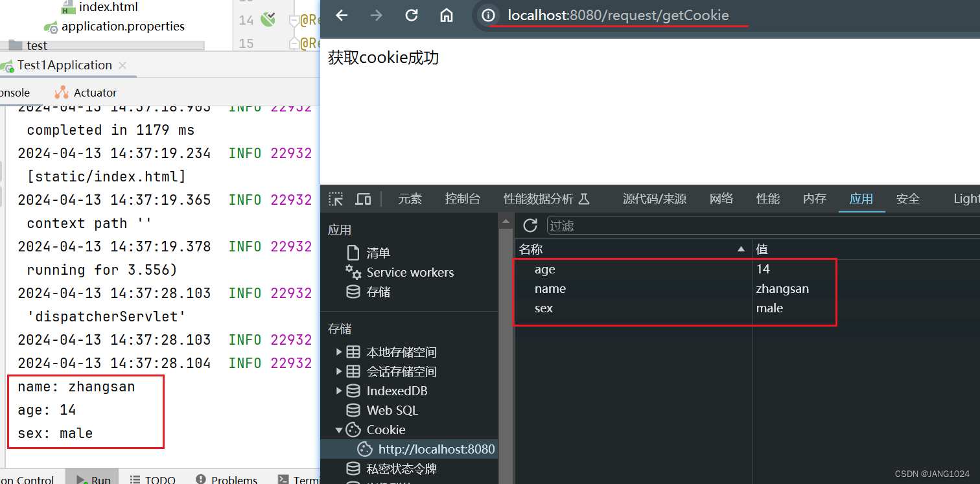Screen dimensions: 980x484
Task: Select the sex cookie row
Action: click(x=747, y=308)
